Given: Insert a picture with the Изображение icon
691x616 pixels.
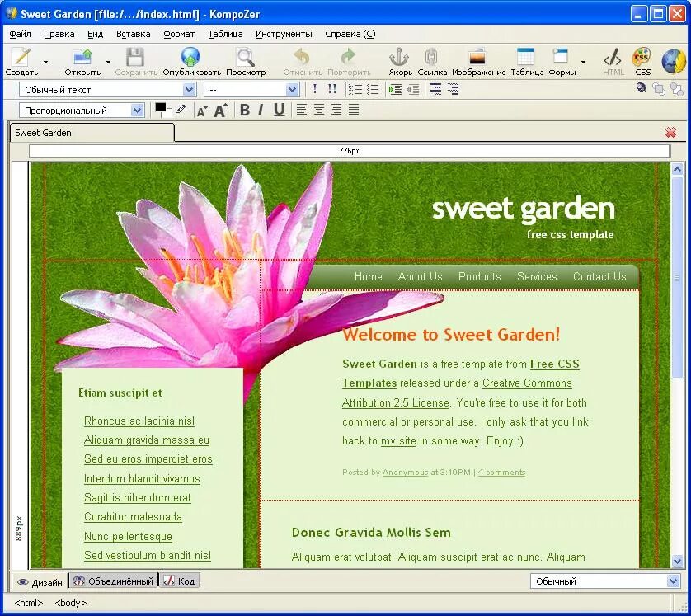Looking at the screenshot, I should pos(477,57).
